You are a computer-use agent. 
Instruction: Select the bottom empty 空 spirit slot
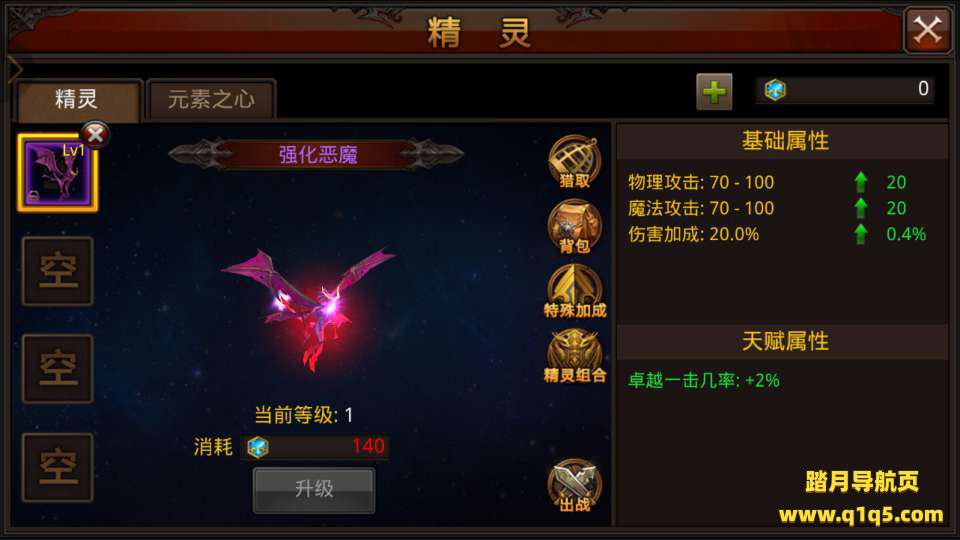tap(58, 467)
